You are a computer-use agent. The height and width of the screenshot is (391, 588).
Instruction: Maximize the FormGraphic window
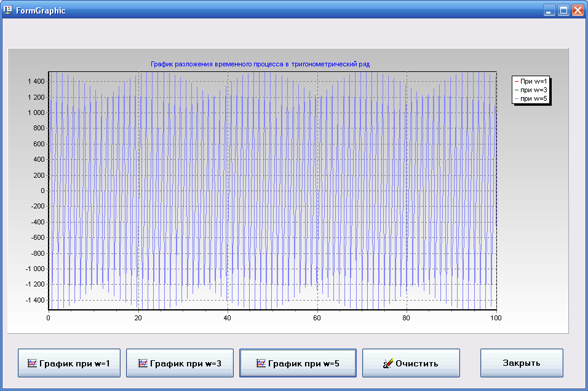coord(563,10)
